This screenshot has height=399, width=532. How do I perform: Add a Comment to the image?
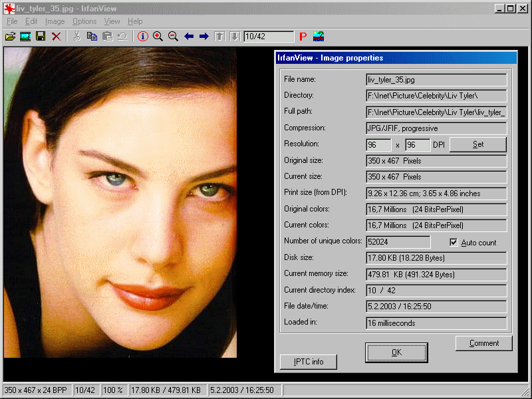point(483,343)
